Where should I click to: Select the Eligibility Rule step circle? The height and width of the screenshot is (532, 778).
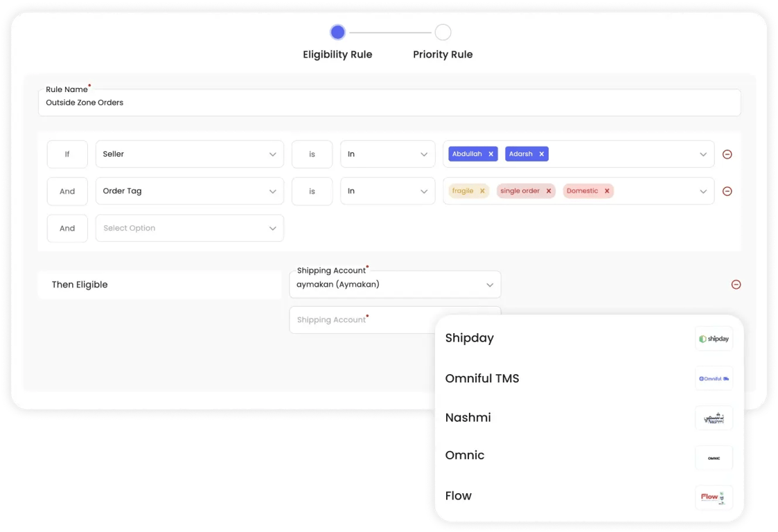[337, 32]
